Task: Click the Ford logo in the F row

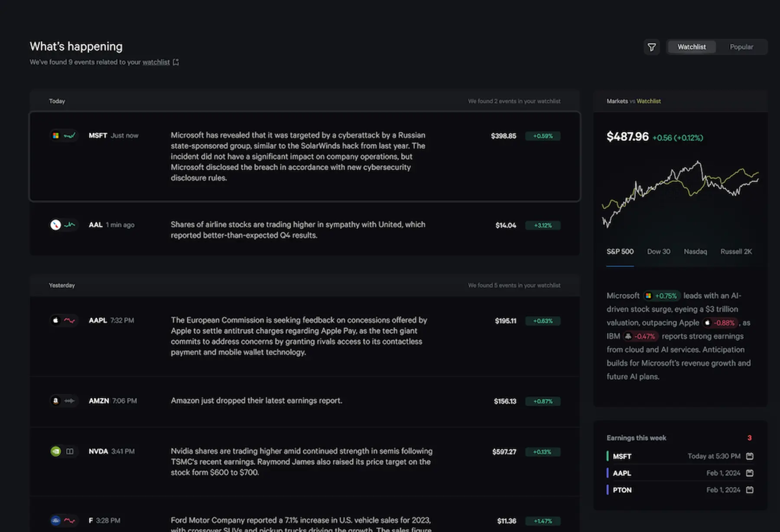Action: (55, 521)
